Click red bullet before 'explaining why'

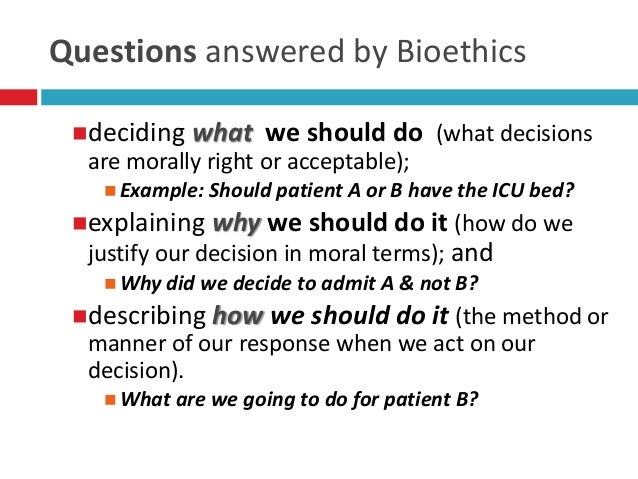pyautogui.click(x=80, y=223)
